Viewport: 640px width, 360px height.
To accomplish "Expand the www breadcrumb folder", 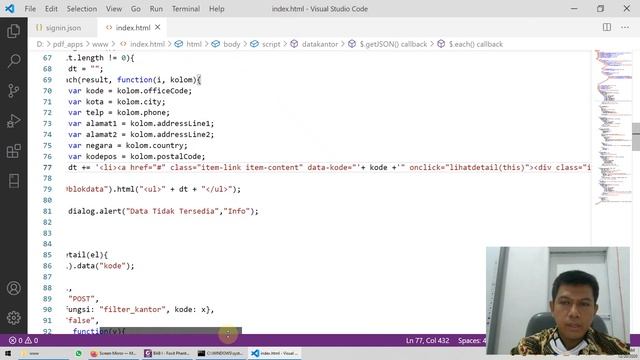I will point(100,44).
